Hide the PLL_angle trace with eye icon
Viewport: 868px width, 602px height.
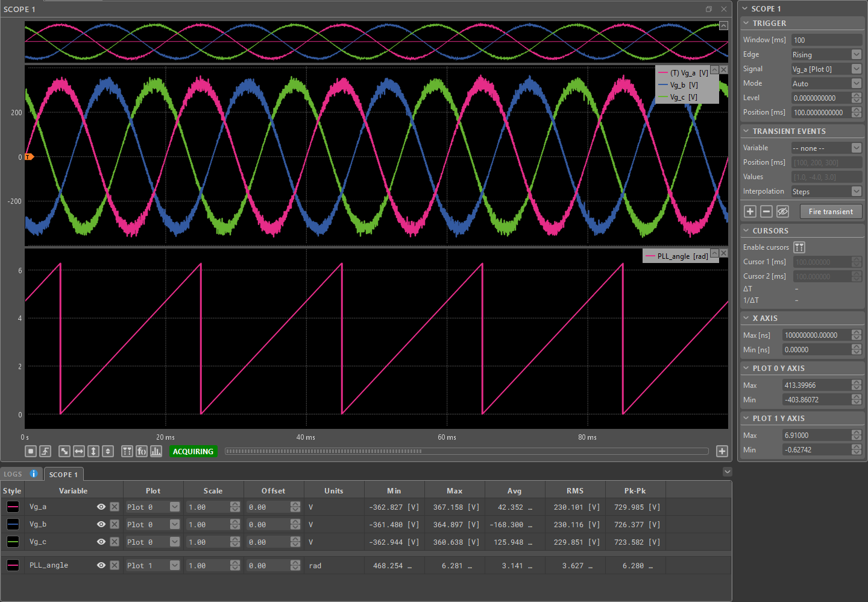tap(101, 565)
